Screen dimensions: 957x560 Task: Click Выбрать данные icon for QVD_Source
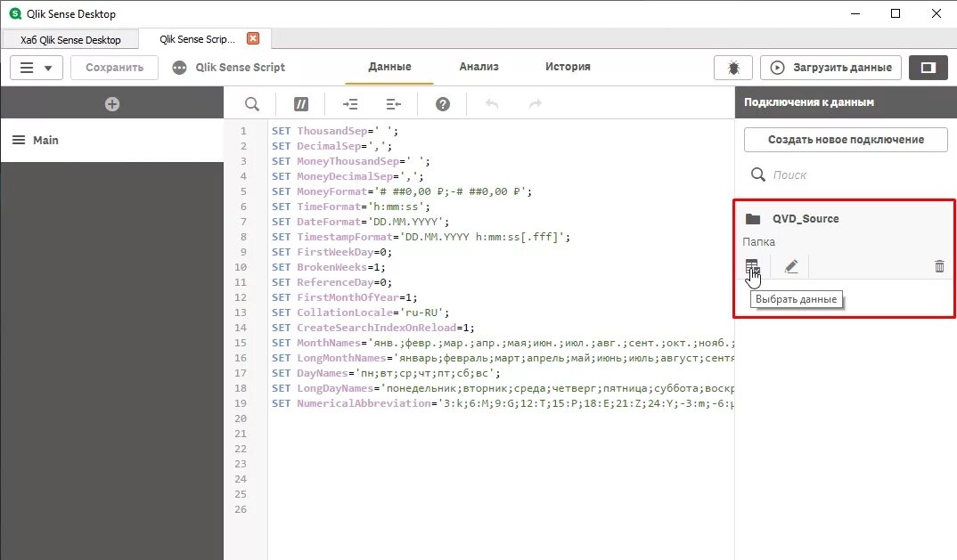(x=752, y=266)
